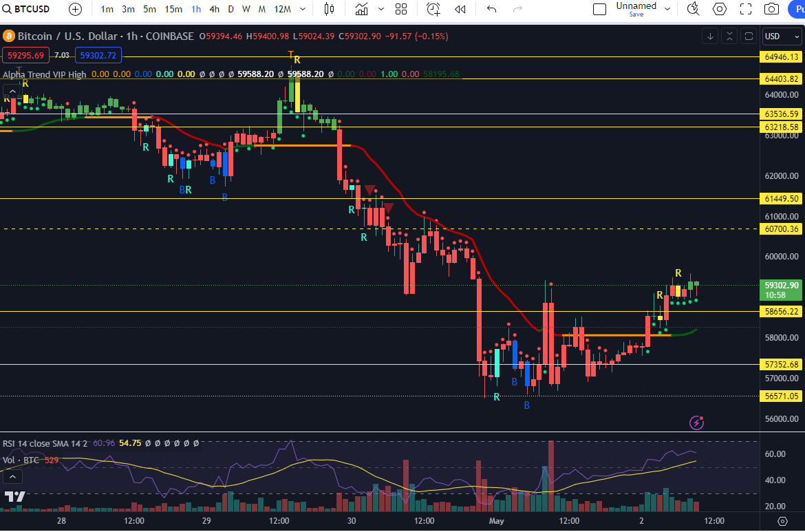The width and height of the screenshot is (805, 532).
Task: Open chart settings hexagon icon
Action: [x=719, y=9]
